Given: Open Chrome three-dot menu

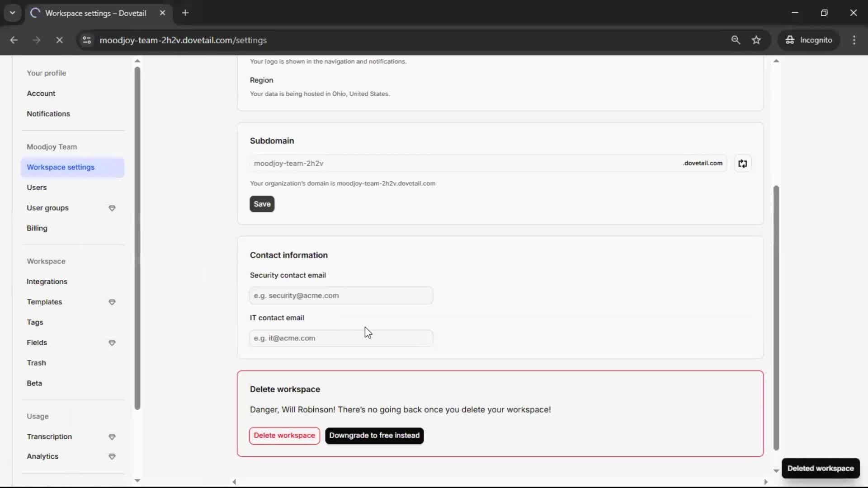Looking at the screenshot, I should click(854, 40).
